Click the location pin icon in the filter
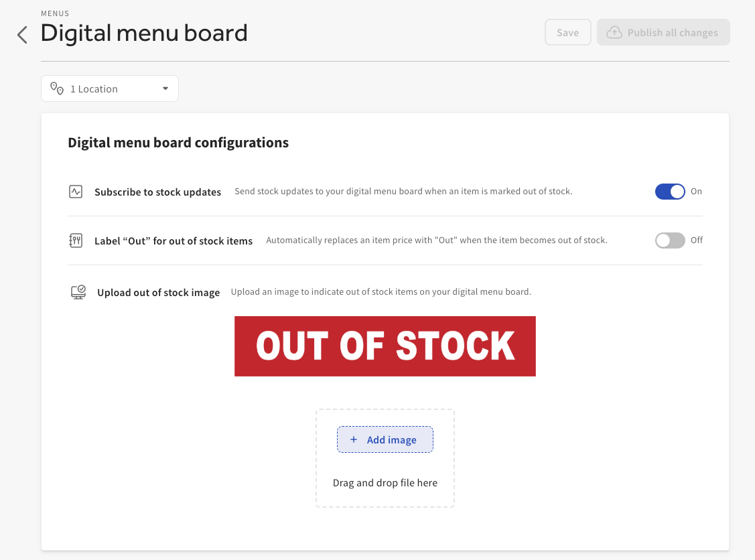The height and width of the screenshot is (560, 755). pyautogui.click(x=56, y=88)
